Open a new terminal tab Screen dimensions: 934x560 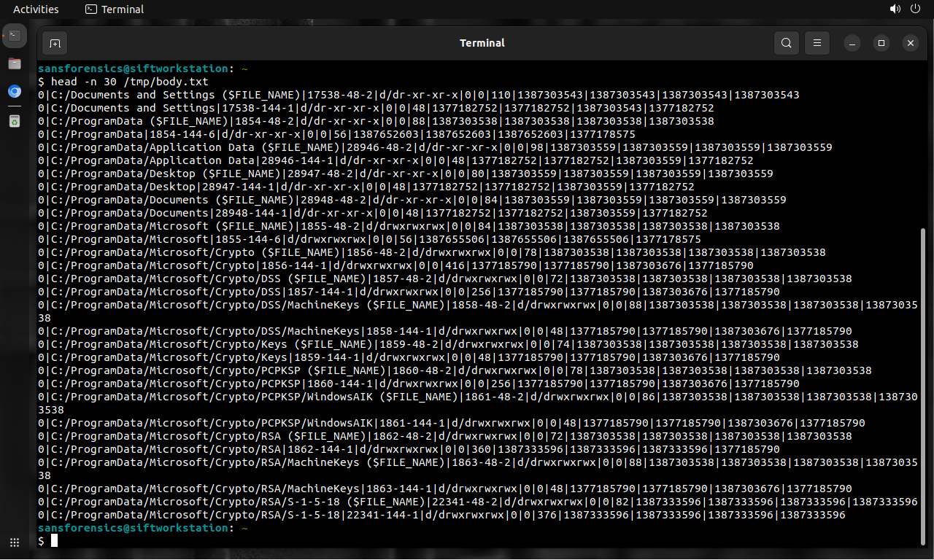(55, 44)
